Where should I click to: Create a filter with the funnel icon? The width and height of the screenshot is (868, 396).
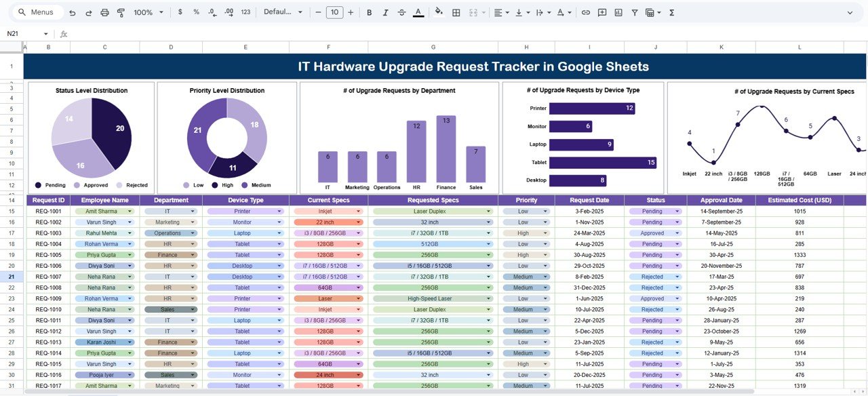coord(635,12)
